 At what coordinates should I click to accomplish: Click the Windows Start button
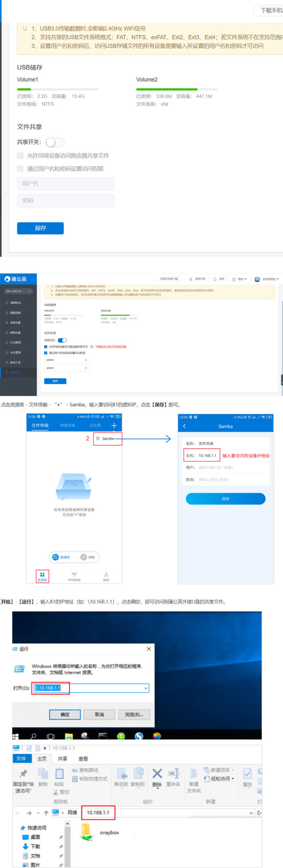pos(16,736)
